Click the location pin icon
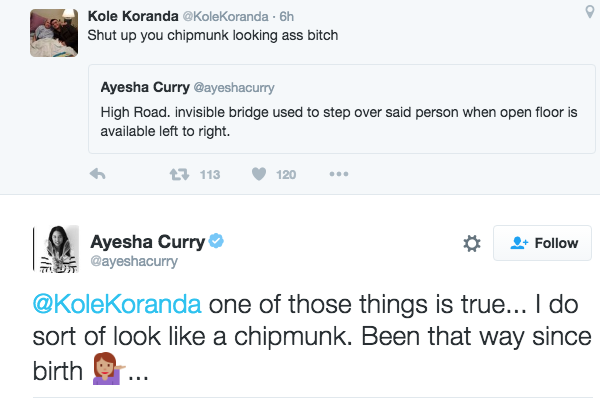The image size is (600, 398). pyautogui.click(x=590, y=12)
